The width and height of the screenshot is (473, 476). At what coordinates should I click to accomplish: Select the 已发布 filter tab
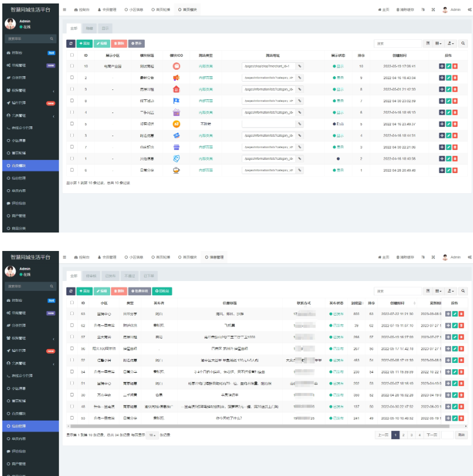(x=111, y=275)
